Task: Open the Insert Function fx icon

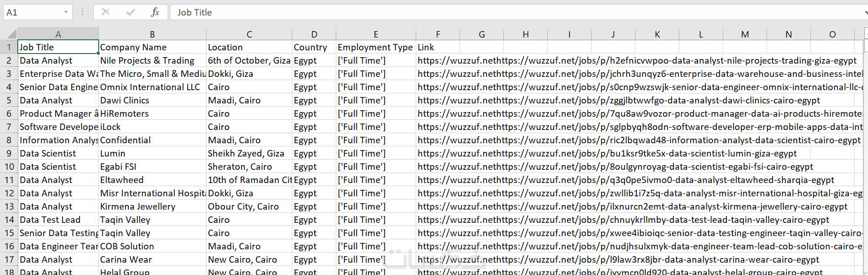Action: (155, 12)
